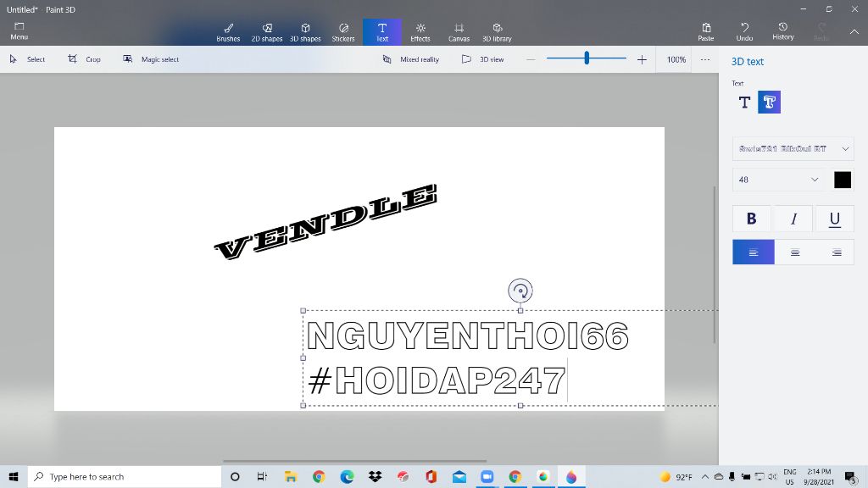This screenshot has height=488, width=868.
Task: Show hidden system tray icons
Action: [704, 476]
